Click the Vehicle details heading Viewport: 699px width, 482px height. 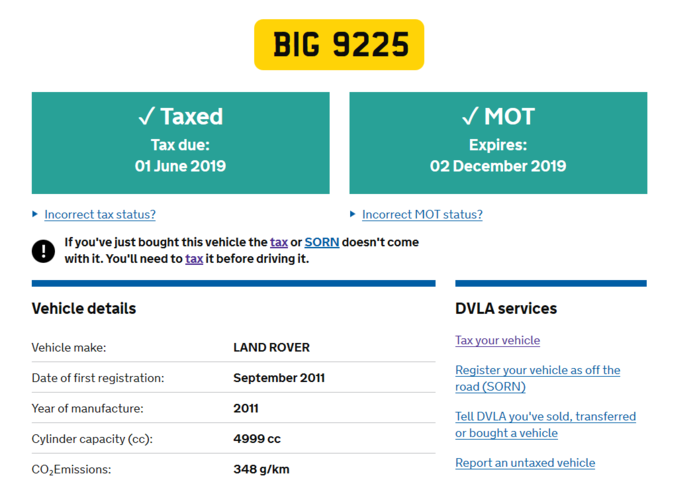(x=84, y=309)
